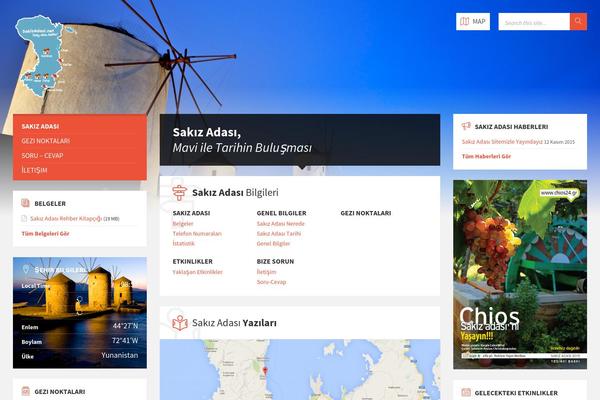Open the Sakız Adası Tarihi link
The image size is (600, 400).
pos(279,233)
